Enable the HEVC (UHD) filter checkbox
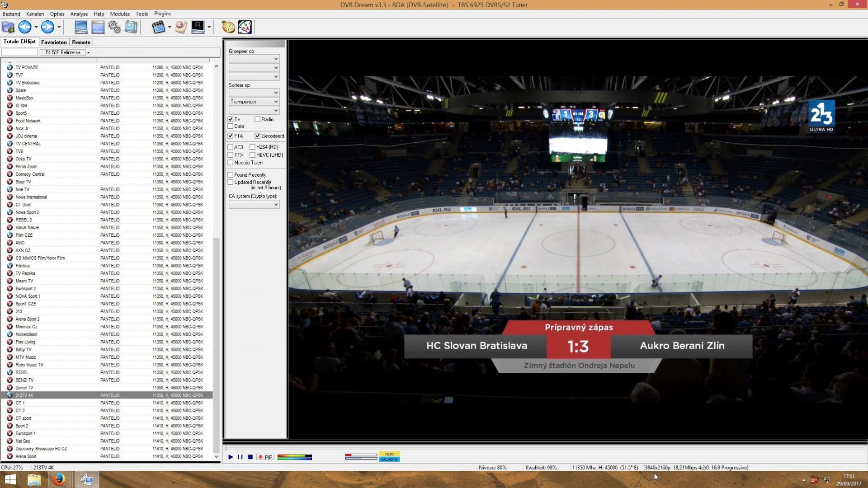The width and height of the screenshot is (868, 488). click(x=253, y=155)
